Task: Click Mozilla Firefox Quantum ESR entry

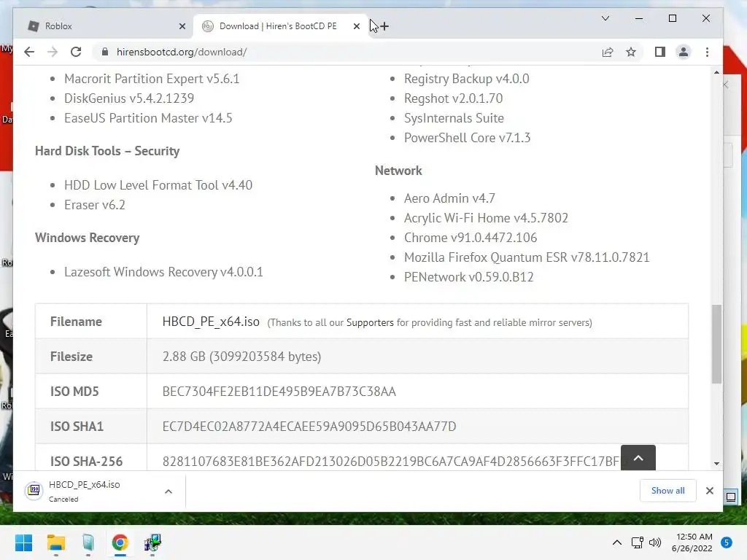Action: pos(527,257)
